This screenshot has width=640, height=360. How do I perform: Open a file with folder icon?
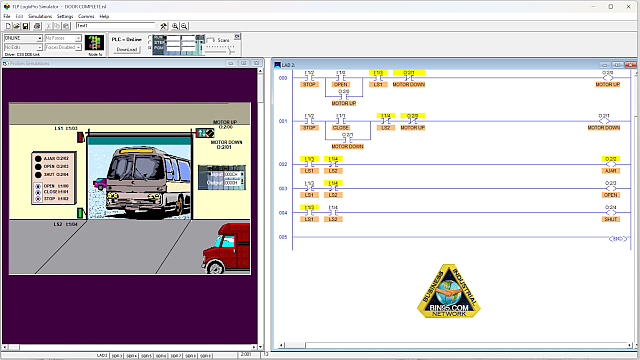[x=16, y=26]
